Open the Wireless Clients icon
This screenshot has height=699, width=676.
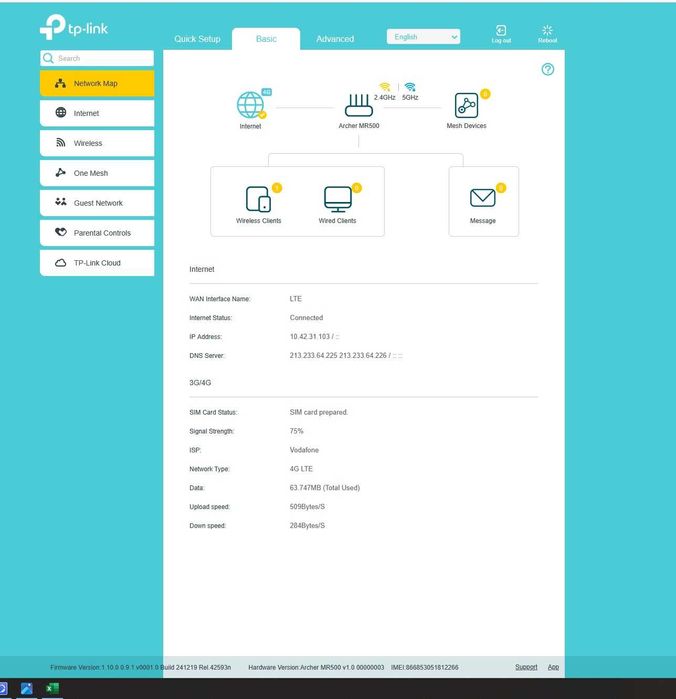pyautogui.click(x=258, y=199)
